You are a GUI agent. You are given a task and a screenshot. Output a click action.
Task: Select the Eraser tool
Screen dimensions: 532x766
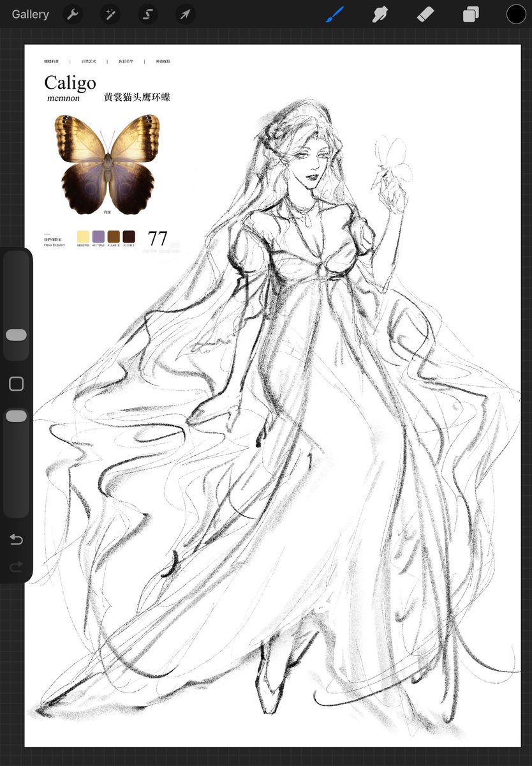coord(425,14)
